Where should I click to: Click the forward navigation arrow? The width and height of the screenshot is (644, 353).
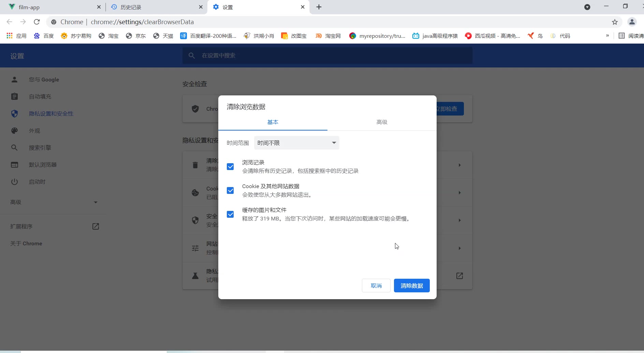(23, 22)
